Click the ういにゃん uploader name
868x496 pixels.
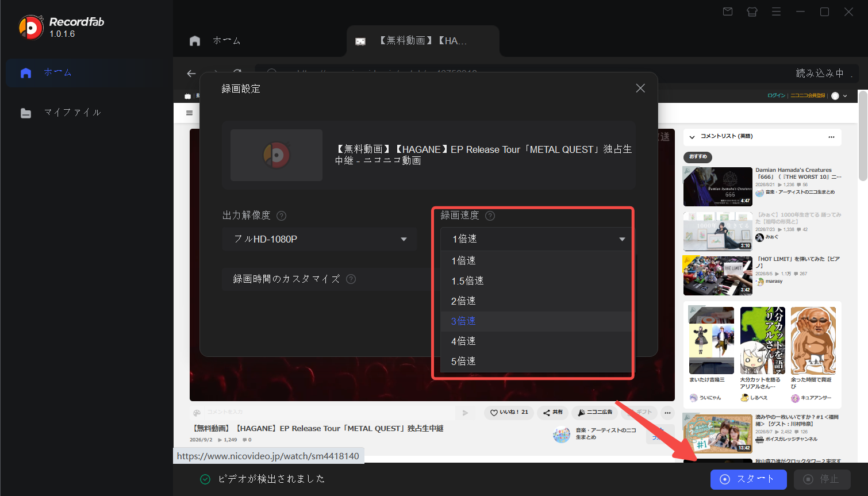click(x=710, y=398)
